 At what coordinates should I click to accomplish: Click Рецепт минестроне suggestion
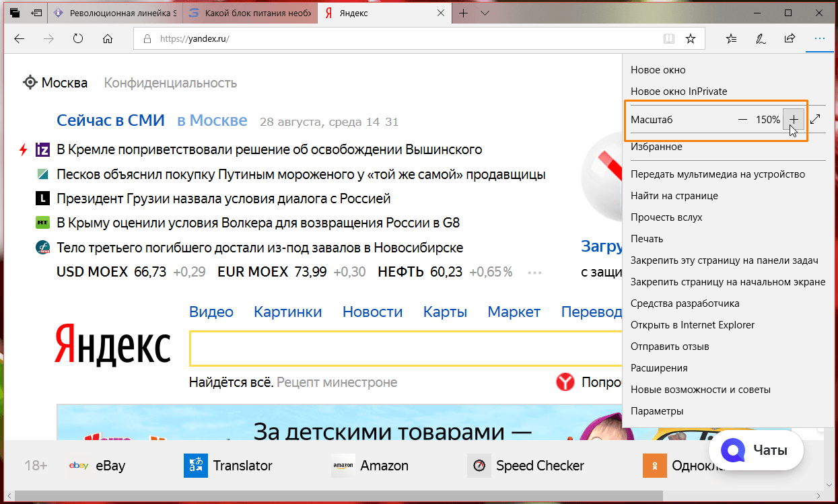coord(337,382)
